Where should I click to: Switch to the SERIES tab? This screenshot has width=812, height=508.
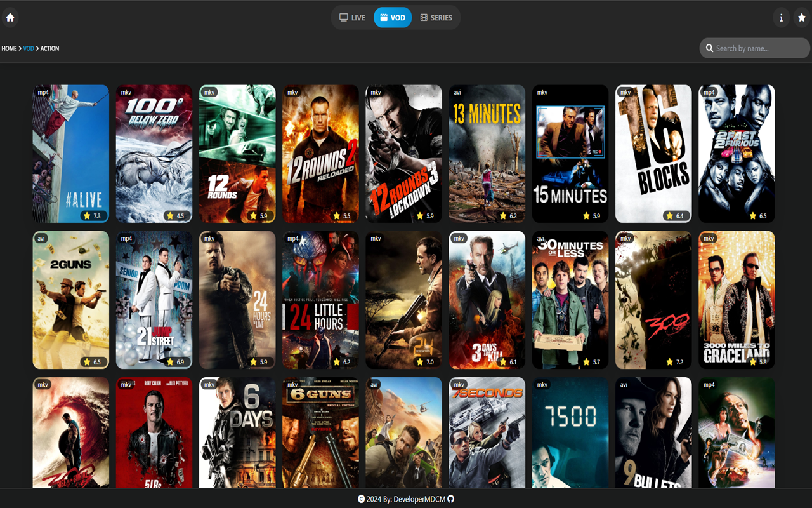click(436, 18)
